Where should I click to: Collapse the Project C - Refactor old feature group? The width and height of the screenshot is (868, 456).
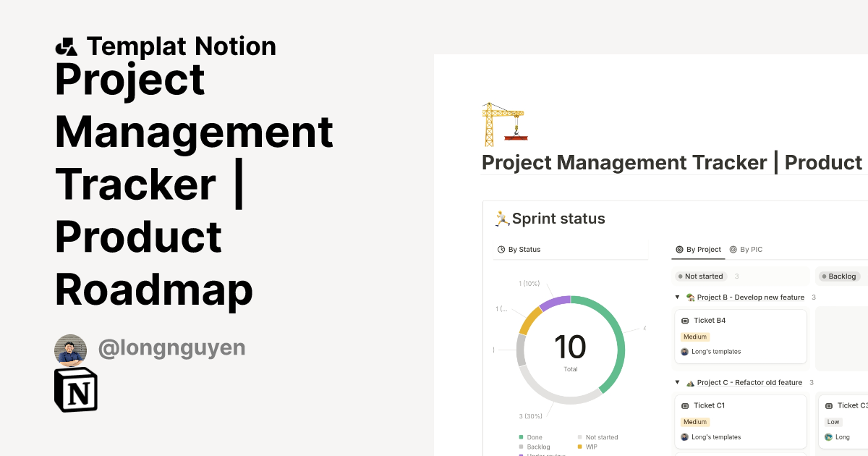tap(677, 382)
